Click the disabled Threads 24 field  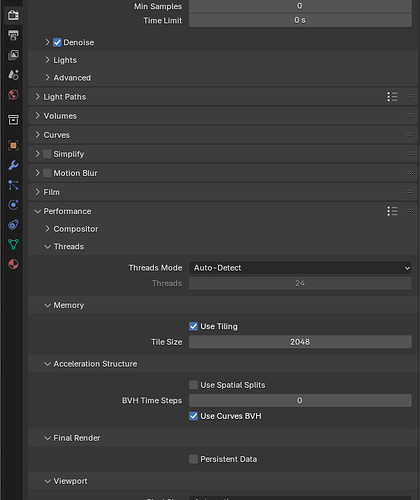[300, 283]
